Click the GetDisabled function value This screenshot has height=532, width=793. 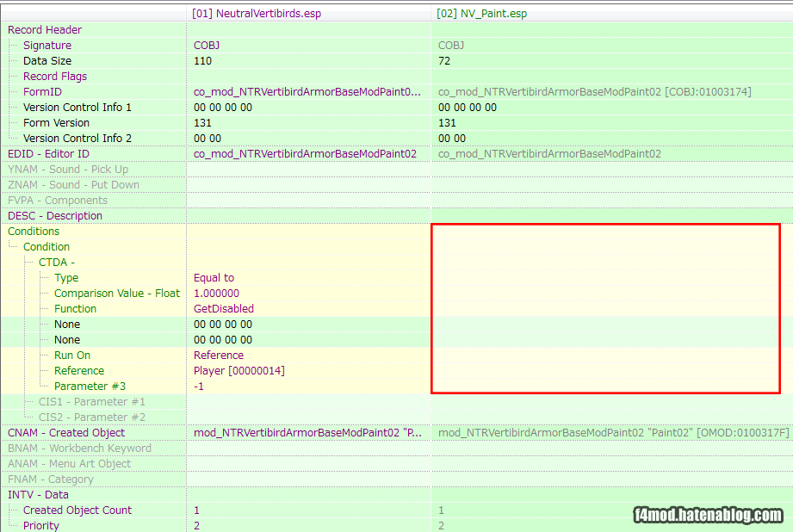click(x=224, y=308)
